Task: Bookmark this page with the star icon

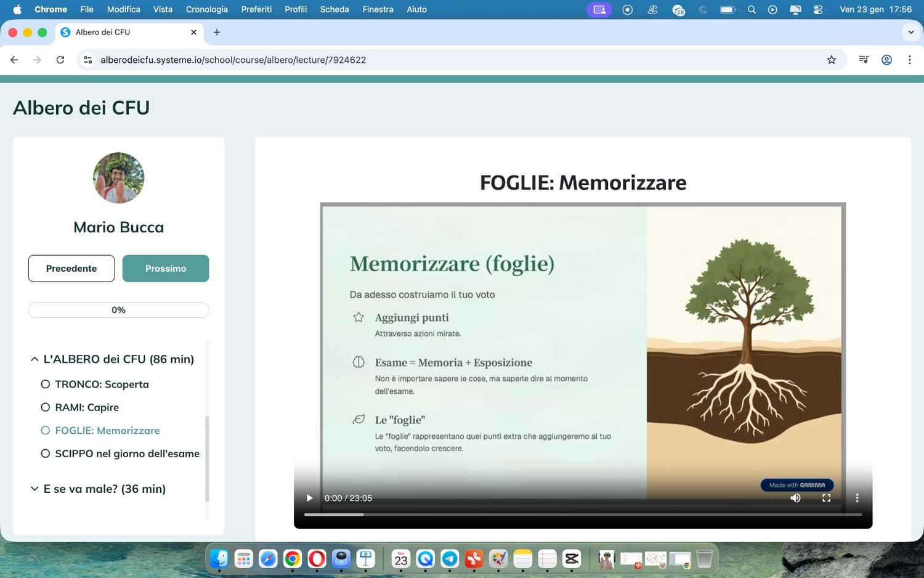Action: (832, 60)
